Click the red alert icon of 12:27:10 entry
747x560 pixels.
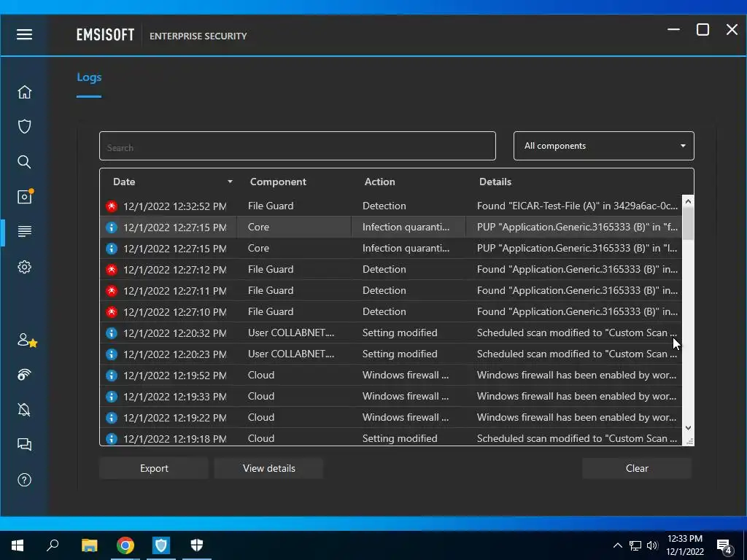[x=112, y=312]
